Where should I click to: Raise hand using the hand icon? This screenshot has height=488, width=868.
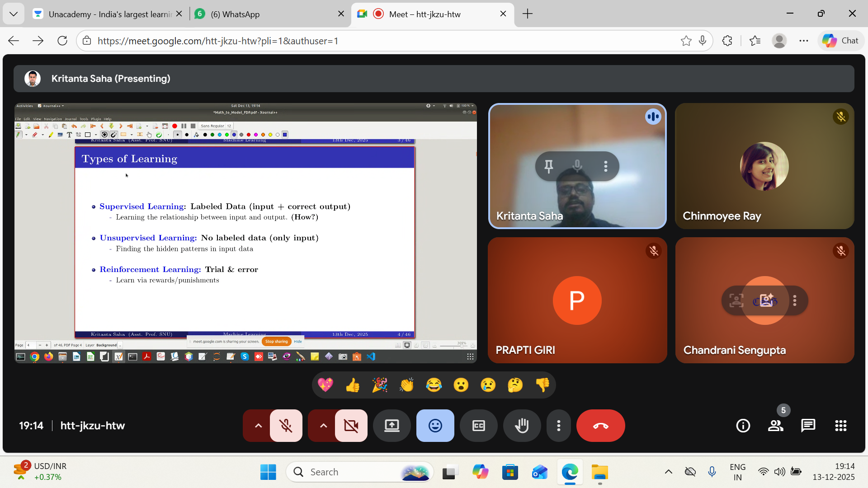[522, 426]
